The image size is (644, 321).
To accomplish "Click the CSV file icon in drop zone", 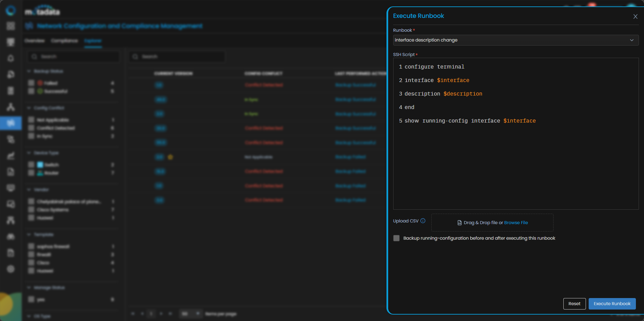I will 459,223.
